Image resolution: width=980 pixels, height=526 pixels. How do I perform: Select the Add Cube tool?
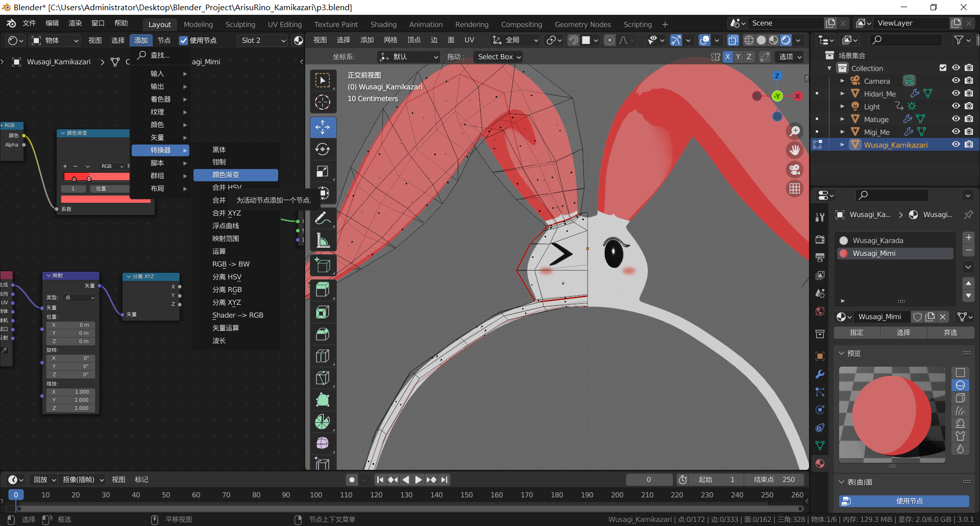coord(323,266)
